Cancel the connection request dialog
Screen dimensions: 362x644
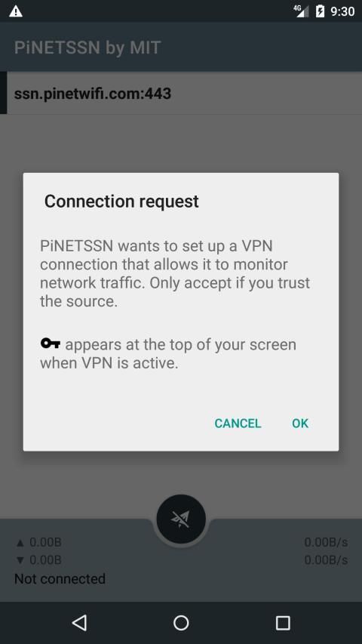tap(238, 424)
